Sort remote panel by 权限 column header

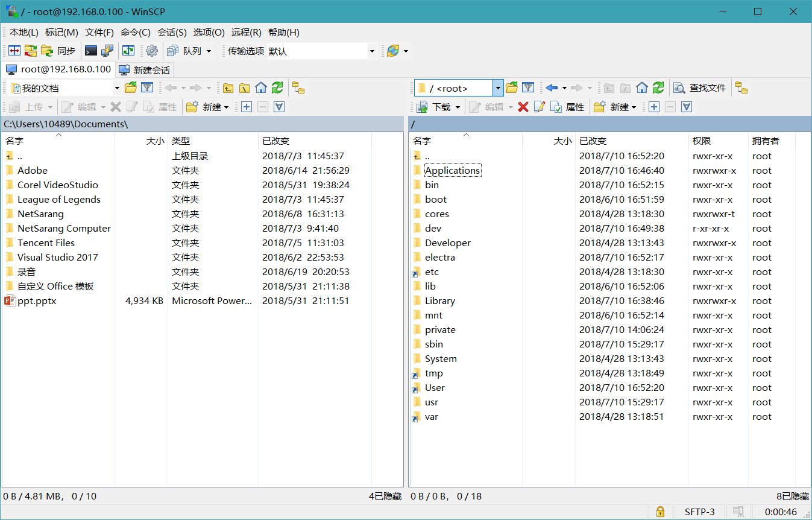pyautogui.click(x=719, y=141)
